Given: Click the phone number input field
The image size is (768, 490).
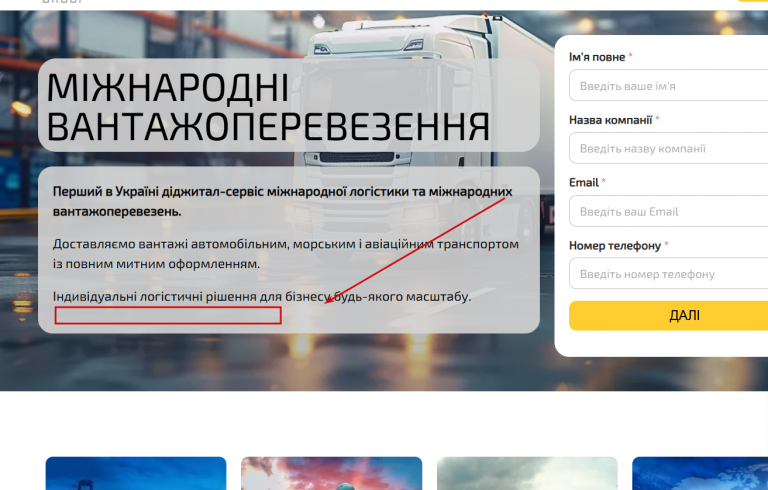Looking at the screenshot, I should (669, 273).
